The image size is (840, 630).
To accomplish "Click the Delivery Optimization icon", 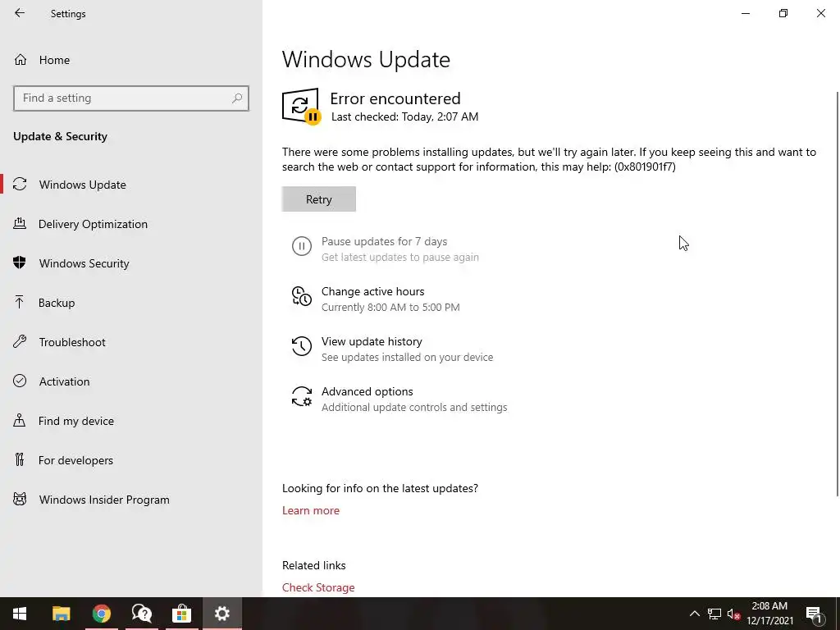I will click(20, 223).
